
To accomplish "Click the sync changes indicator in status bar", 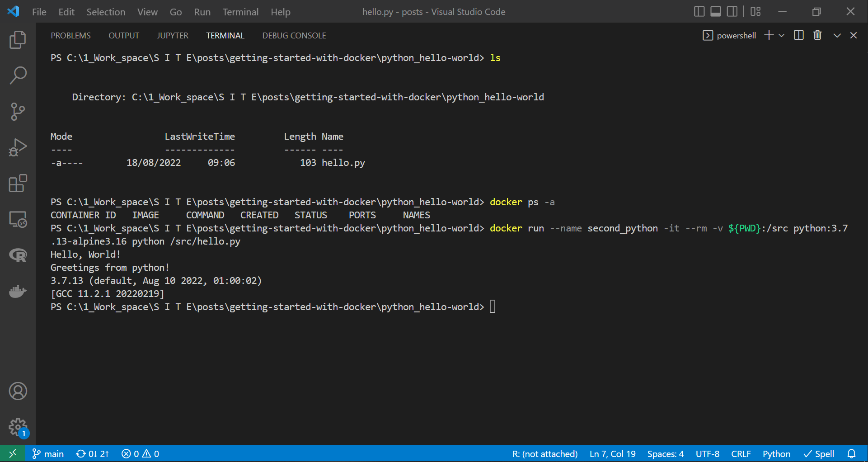I will [92, 453].
